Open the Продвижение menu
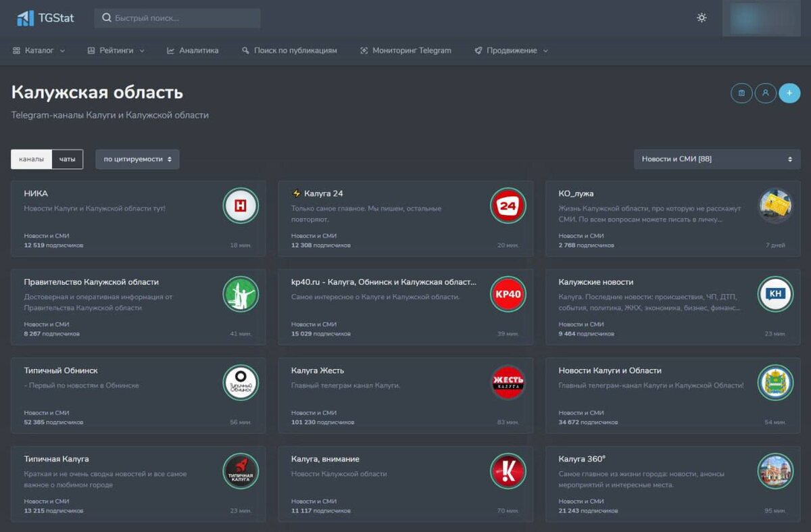The height and width of the screenshot is (532, 811). pos(512,51)
